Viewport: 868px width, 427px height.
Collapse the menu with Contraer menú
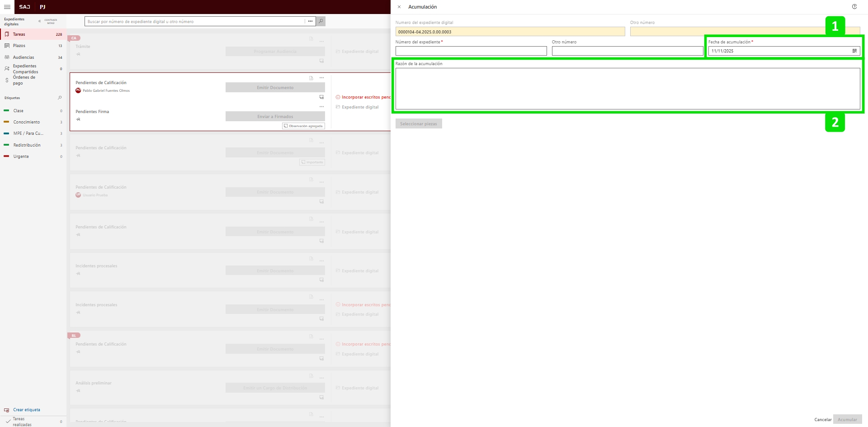[x=48, y=21]
